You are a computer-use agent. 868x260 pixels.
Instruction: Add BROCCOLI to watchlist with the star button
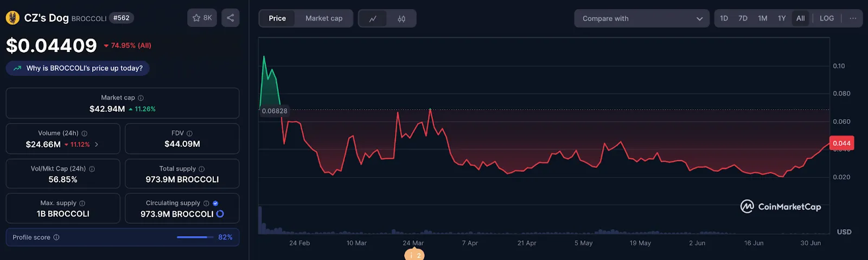[202, 18]
